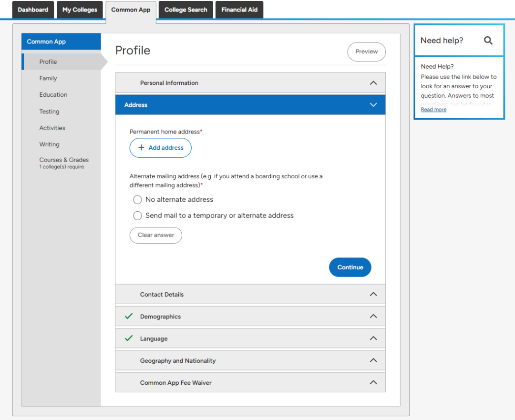Click the Address section title
Image resolution: width=515 pixels, height=420 pixels.
coord(135,105)
